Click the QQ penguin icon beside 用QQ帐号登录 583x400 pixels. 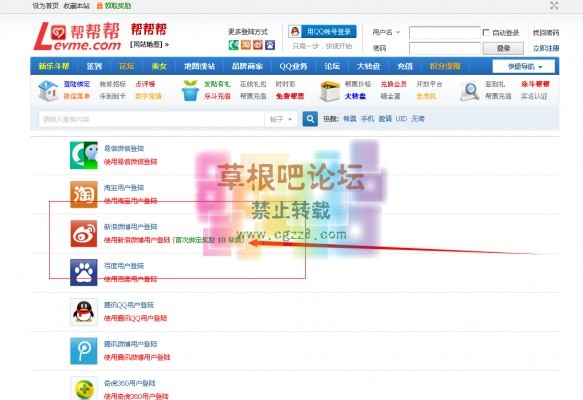295,32
